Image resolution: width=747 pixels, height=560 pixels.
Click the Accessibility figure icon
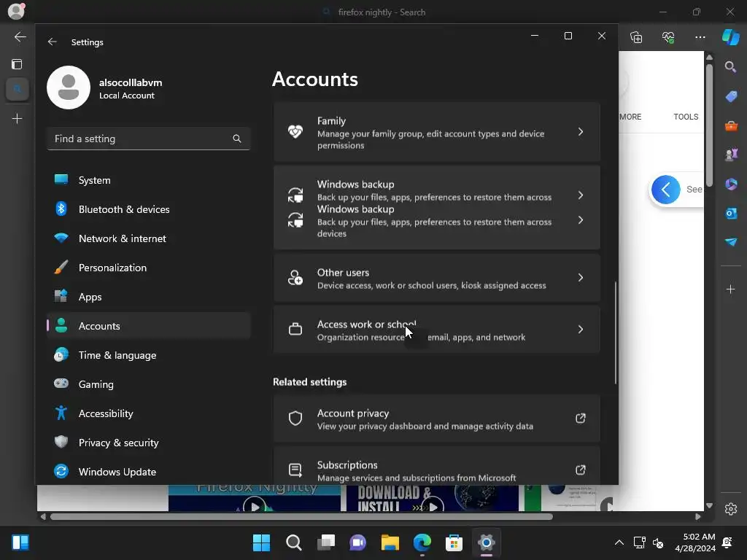point(61,413)
